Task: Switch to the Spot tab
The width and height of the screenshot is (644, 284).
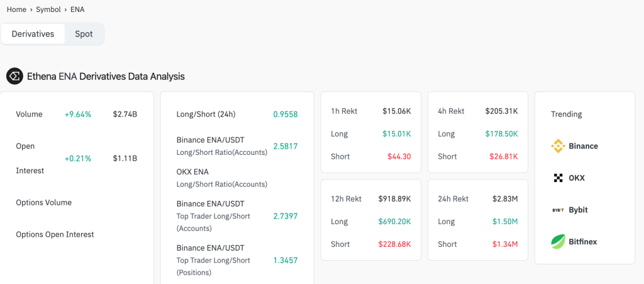Action: [84, 34]
